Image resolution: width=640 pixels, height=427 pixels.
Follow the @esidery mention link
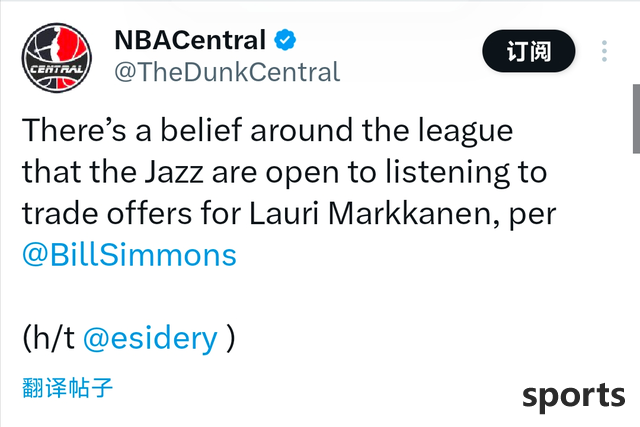150,339
